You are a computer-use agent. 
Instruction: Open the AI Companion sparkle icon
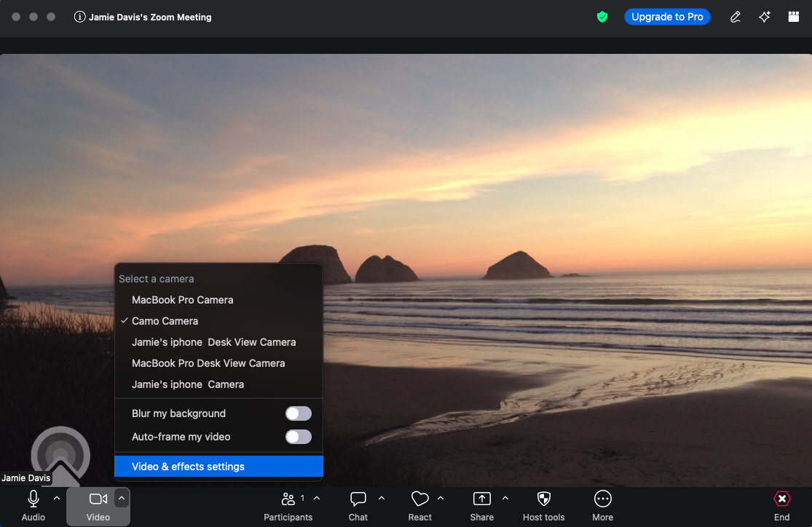(764, 17)
